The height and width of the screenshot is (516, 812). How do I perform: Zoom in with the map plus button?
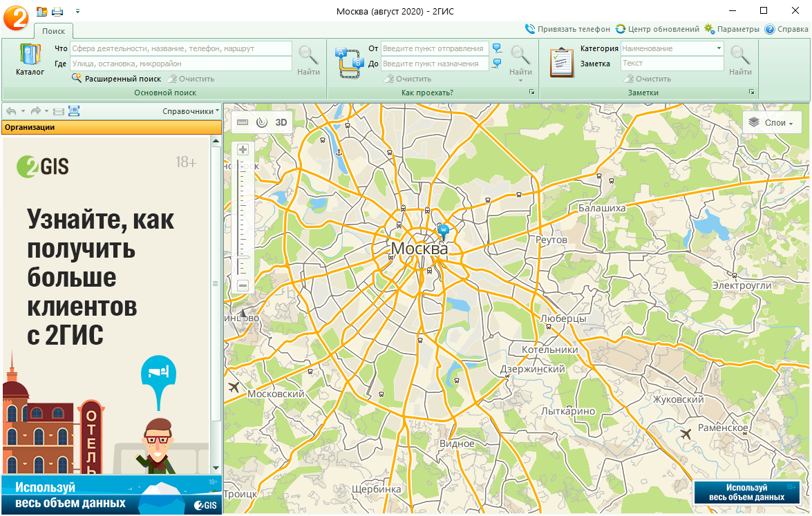click(243, 150)
